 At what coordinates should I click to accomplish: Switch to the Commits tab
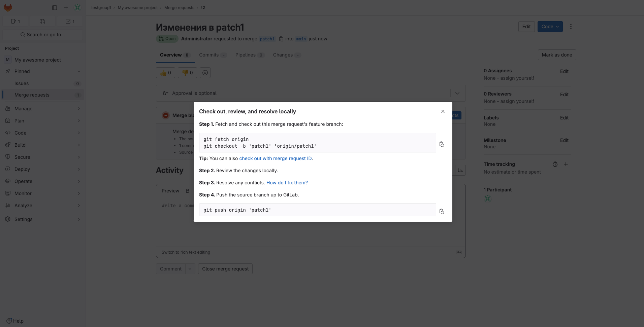click(209, 55)
